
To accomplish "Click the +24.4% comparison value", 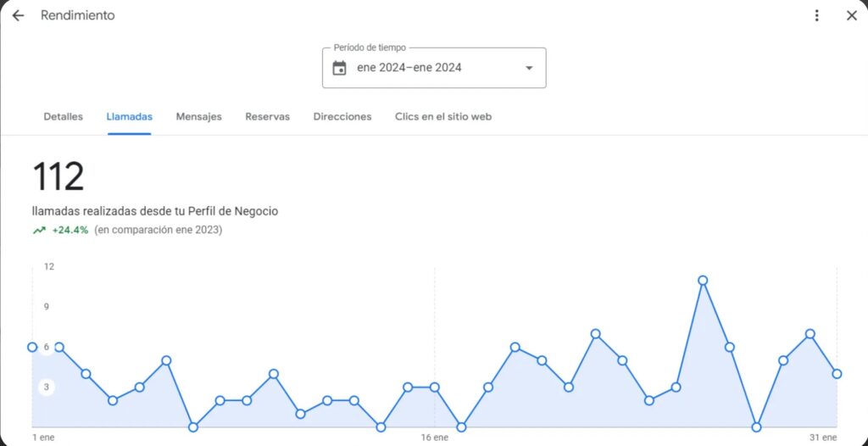I will (70, 231).
